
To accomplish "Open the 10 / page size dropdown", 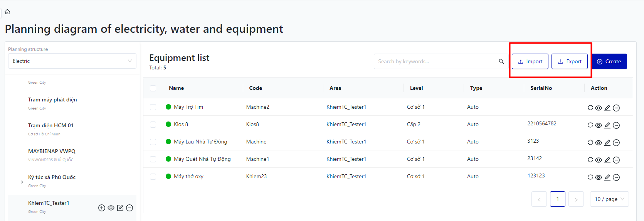I will tap(609, 199).
